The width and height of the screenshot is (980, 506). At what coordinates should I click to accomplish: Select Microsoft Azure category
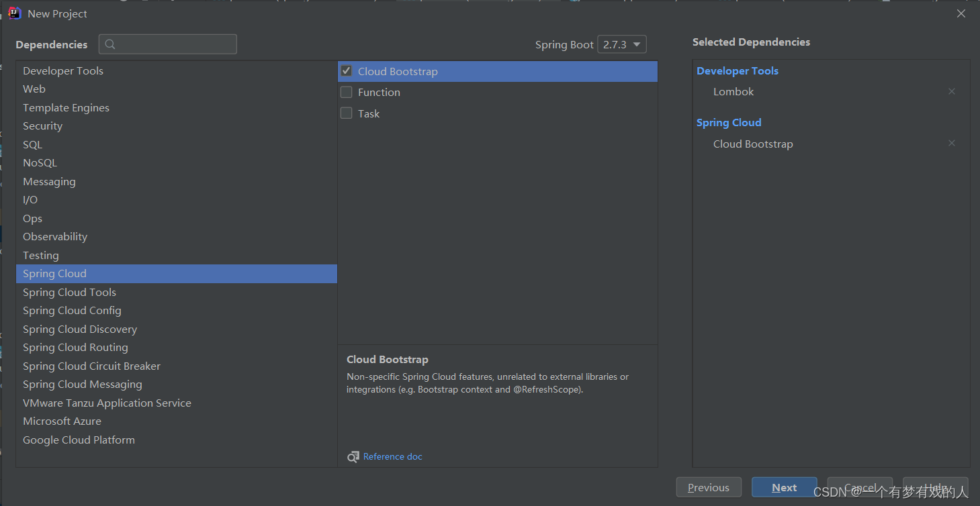coord(177,421)
